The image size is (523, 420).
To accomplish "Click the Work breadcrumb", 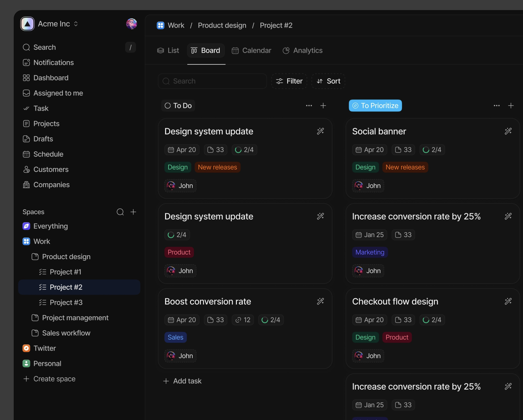I will click(170, 25).
